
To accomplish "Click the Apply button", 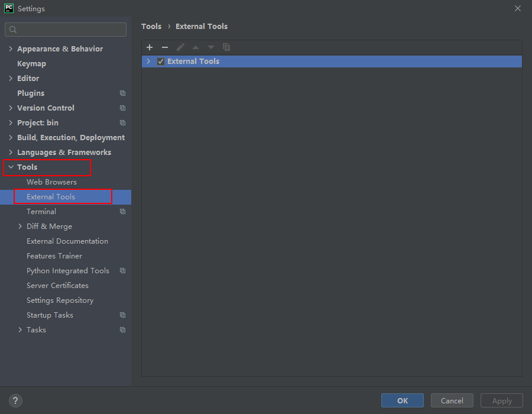I will point(501,401).
